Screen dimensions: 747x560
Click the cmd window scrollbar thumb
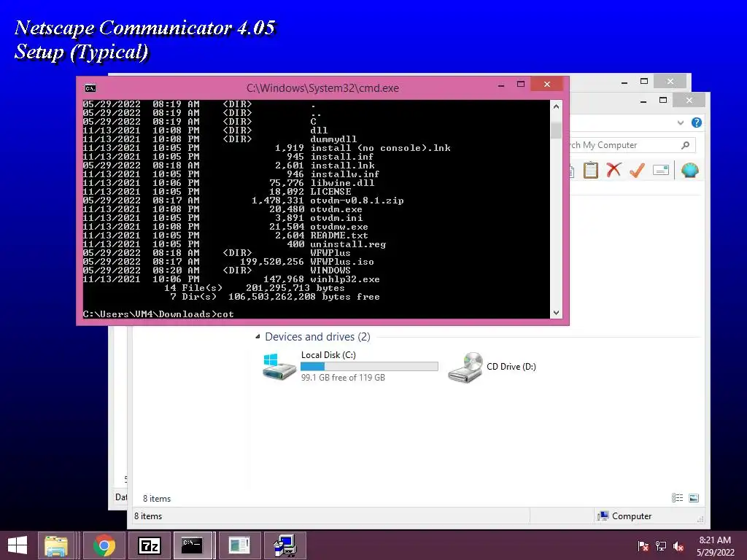(x=556, y=130)
